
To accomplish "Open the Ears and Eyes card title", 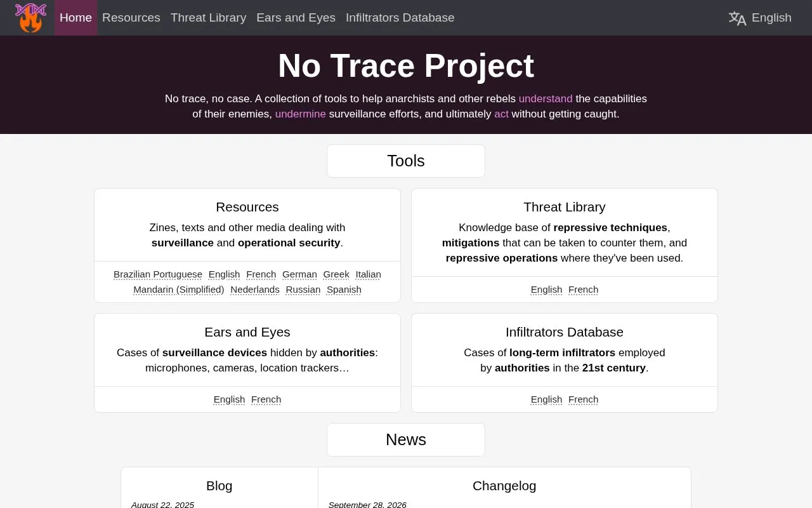I will (247, 332).
